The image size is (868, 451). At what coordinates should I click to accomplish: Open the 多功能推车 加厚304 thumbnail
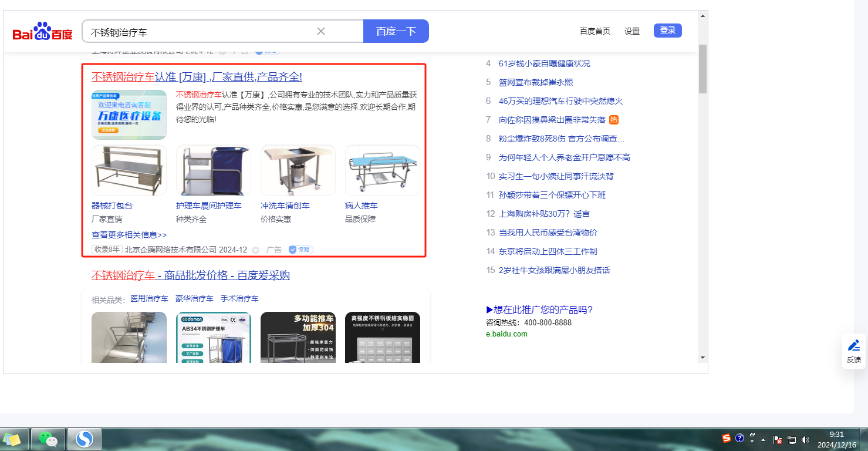[x=298, y=337]
